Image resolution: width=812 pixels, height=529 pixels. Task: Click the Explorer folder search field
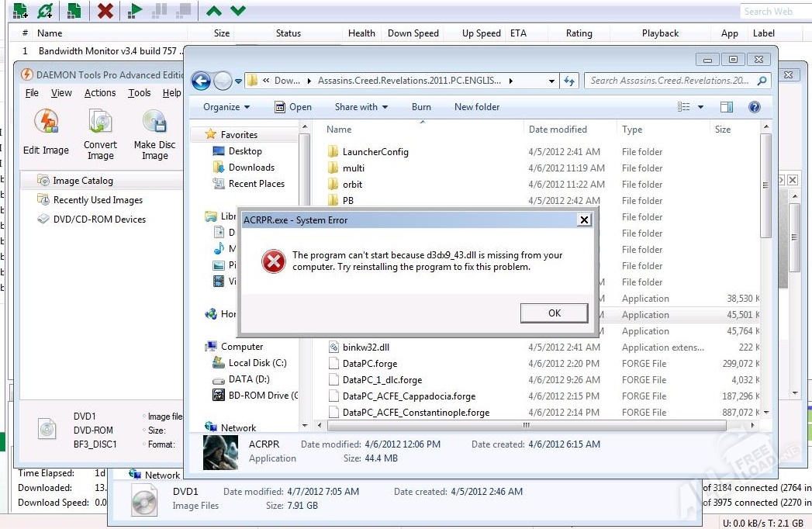click(671, 81)
